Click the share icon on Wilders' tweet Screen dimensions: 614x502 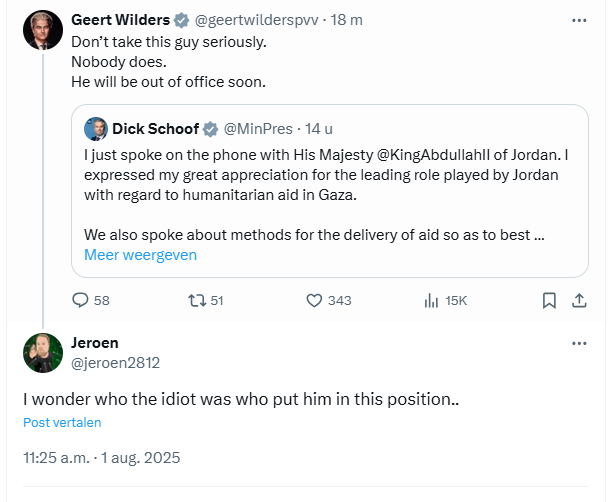coord(578,300)
